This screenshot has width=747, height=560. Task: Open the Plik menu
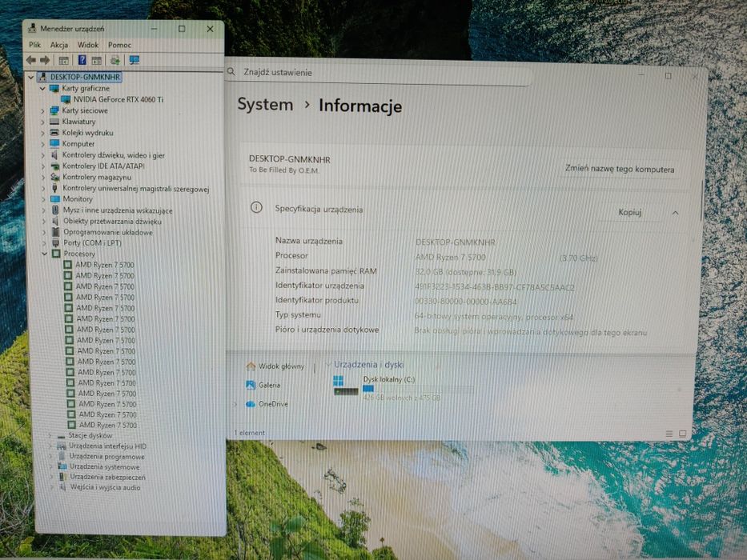pos(34,45)
